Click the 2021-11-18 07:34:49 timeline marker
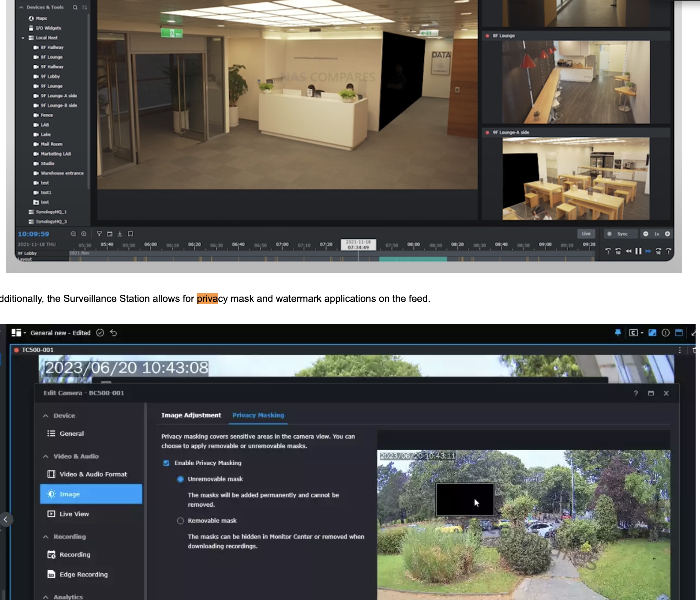 click(358, 245)
